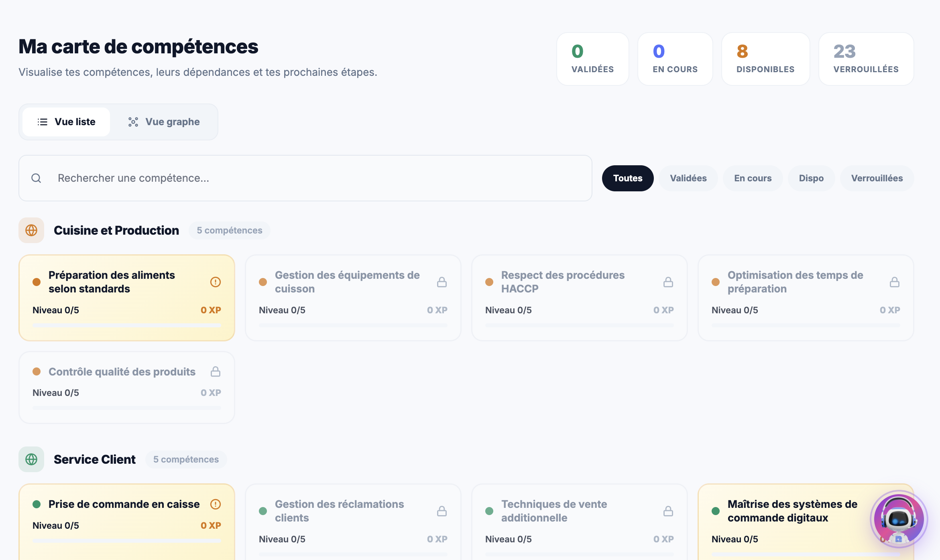
Task: Click the 23 Verrouillées stats card
Action: 866,59
